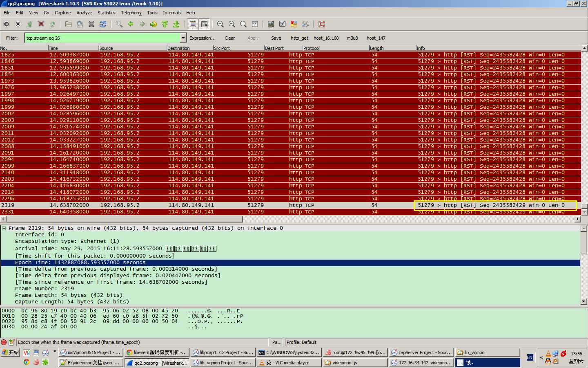The width and height of the screenshot is (588, 368).
Task: Open the capture interfaces list icon
Action: coord(7,24)
